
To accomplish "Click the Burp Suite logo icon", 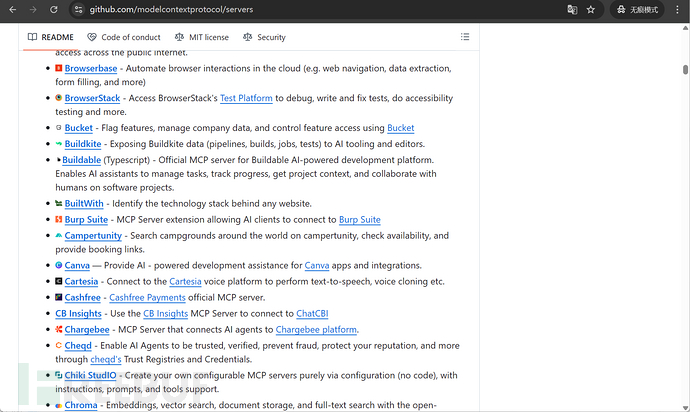I will 59,219.
